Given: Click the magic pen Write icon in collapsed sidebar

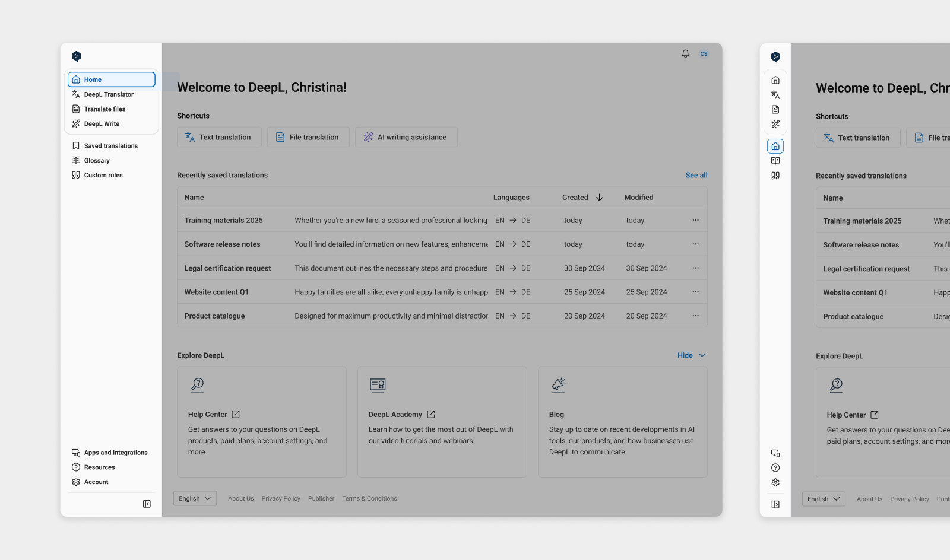Looking at the screenshot, I should click(775, 125).
